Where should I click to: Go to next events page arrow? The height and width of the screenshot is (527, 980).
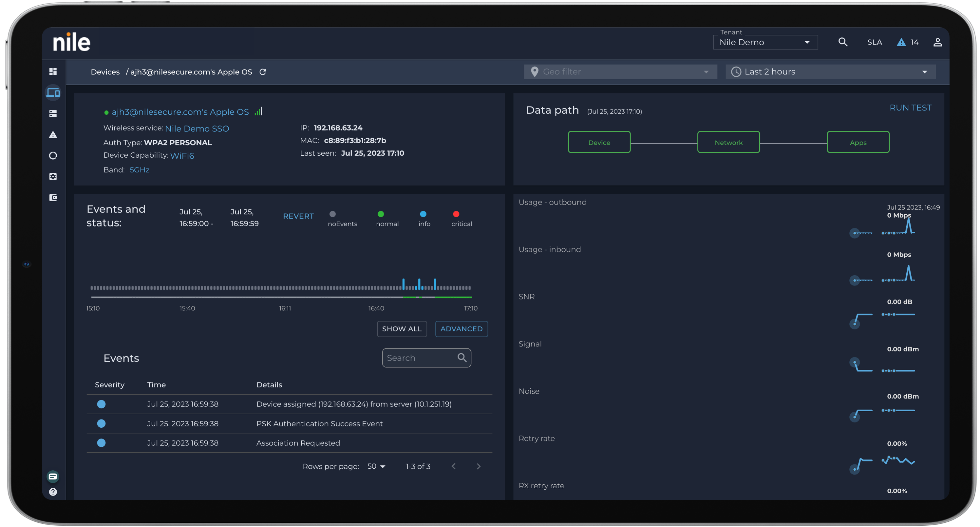(x=478, y=466)
